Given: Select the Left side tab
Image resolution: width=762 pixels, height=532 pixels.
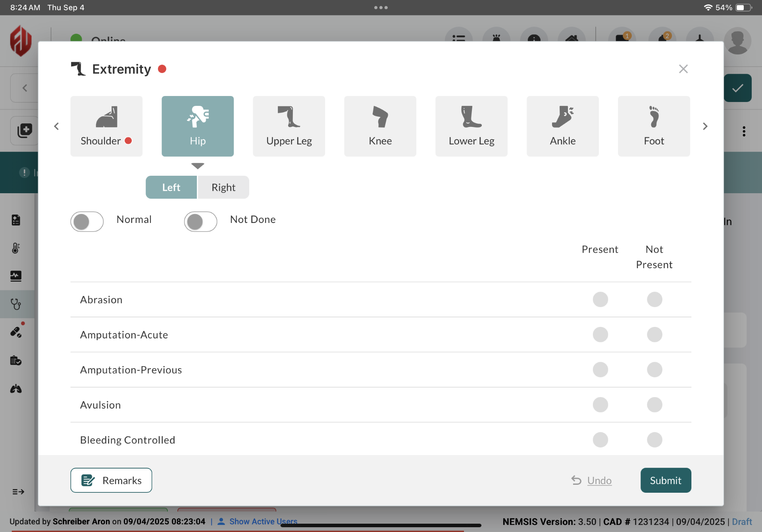Looking at the screenshot, I should point(171,187).
